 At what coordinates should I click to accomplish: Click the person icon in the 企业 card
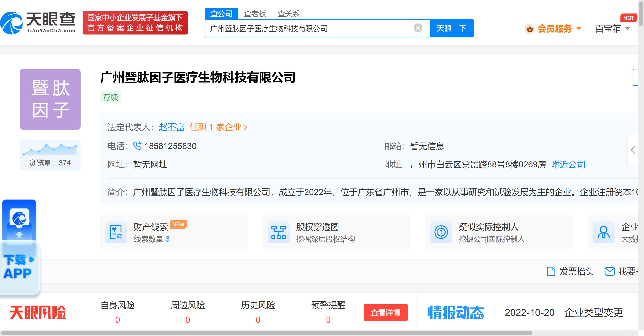603,232
